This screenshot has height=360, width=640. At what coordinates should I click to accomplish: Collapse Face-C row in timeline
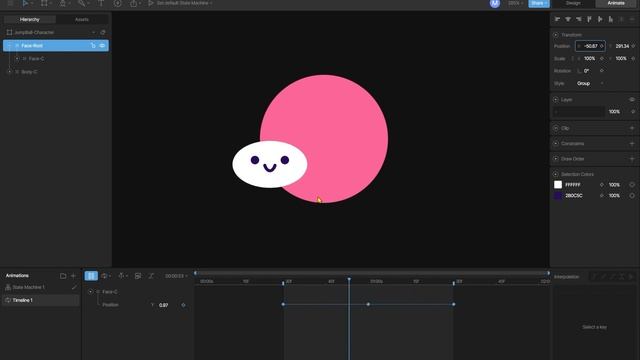[91, 292]
